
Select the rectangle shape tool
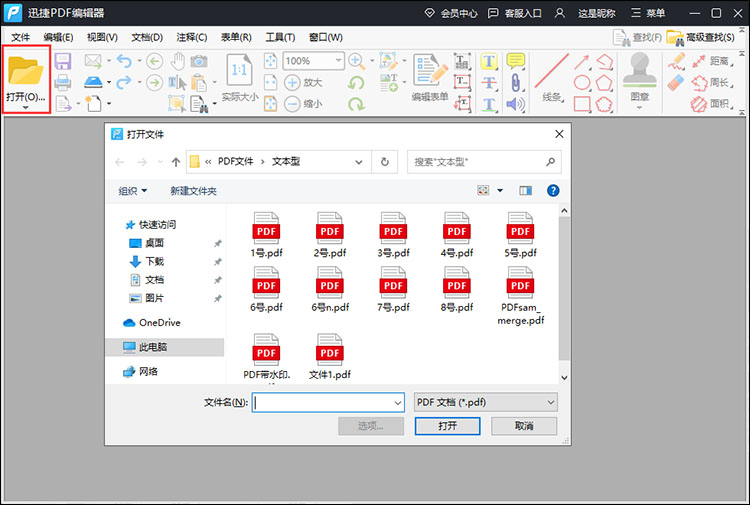click(x=582, y=104)
